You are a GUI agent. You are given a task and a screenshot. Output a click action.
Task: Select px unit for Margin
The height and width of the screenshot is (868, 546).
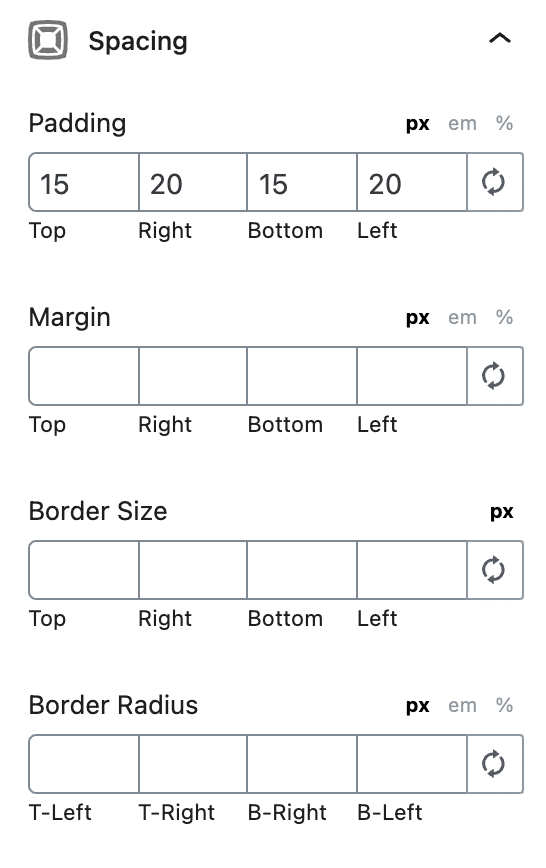[x=418, y=318]
